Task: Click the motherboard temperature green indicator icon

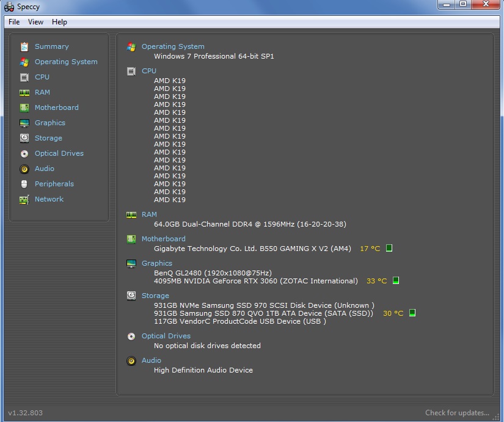Action: click(x=389, y=248)
